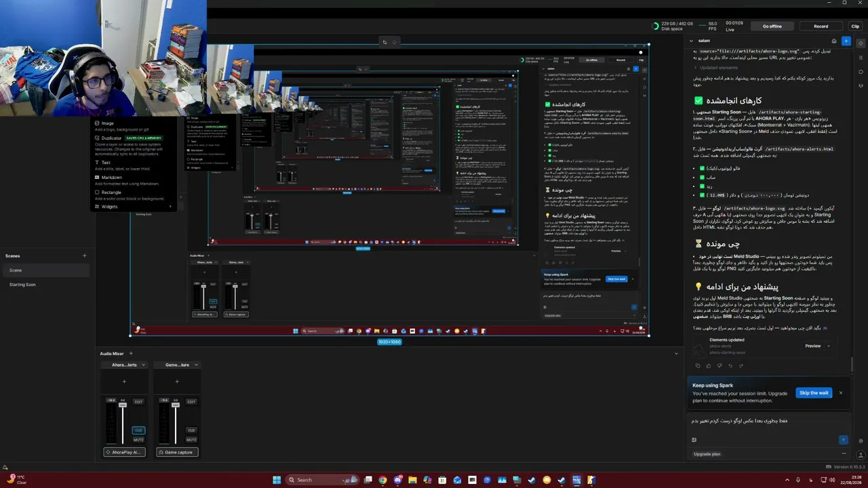868x488 pixels.
Task: Click the disk space ring indicator icon
Action: [655, 26]
